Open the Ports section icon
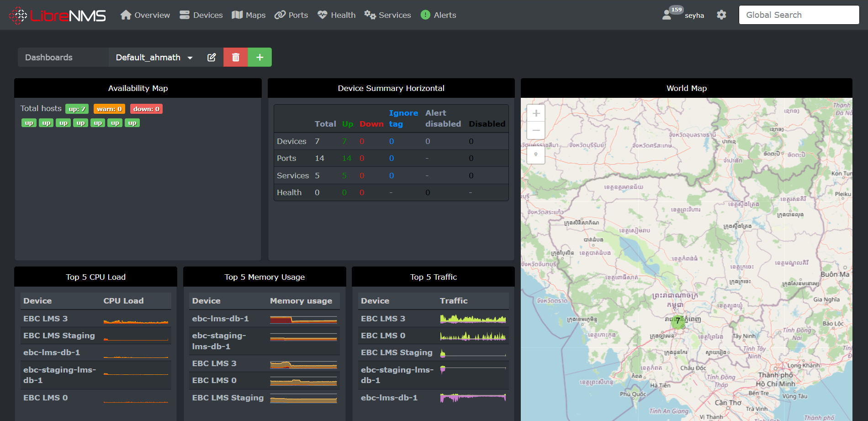Viewport: 868px width, 421px height. tap(279, 14)
